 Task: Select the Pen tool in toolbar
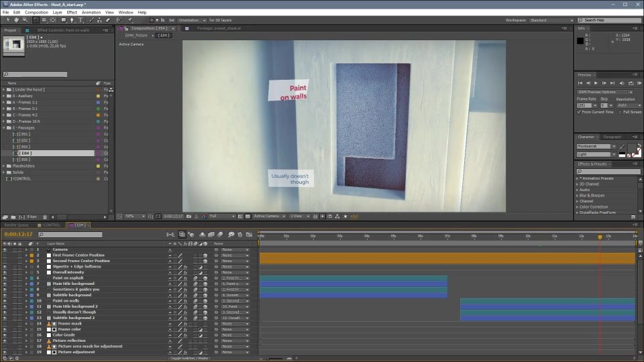72,19
